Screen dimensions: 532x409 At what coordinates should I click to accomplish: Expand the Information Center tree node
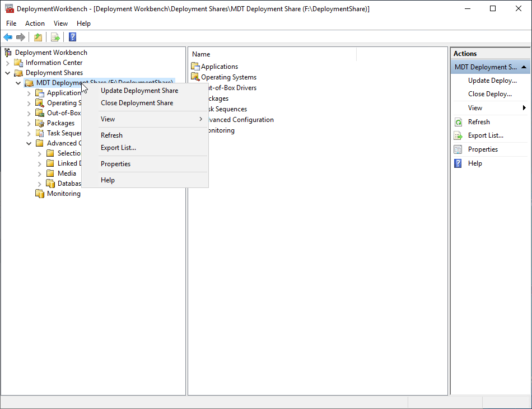pos(8,63)
